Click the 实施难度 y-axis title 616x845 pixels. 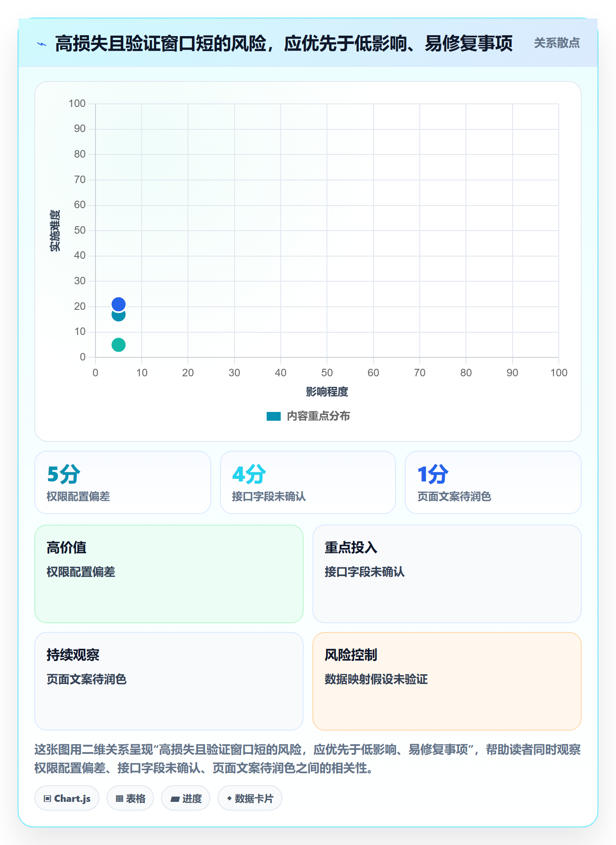coord(55,231)
